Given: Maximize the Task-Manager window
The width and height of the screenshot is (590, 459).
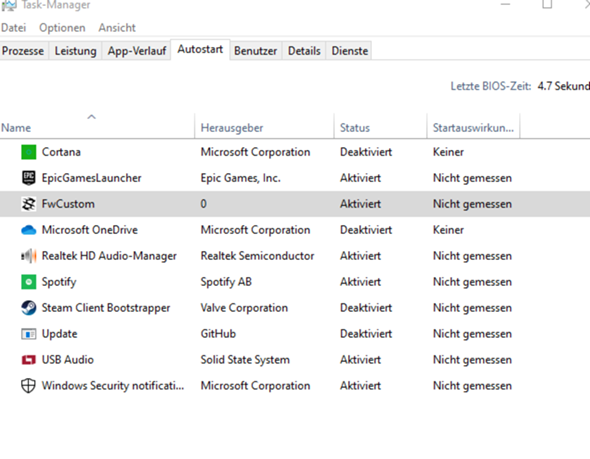Looking at the screenshot, I should (547, 5).
